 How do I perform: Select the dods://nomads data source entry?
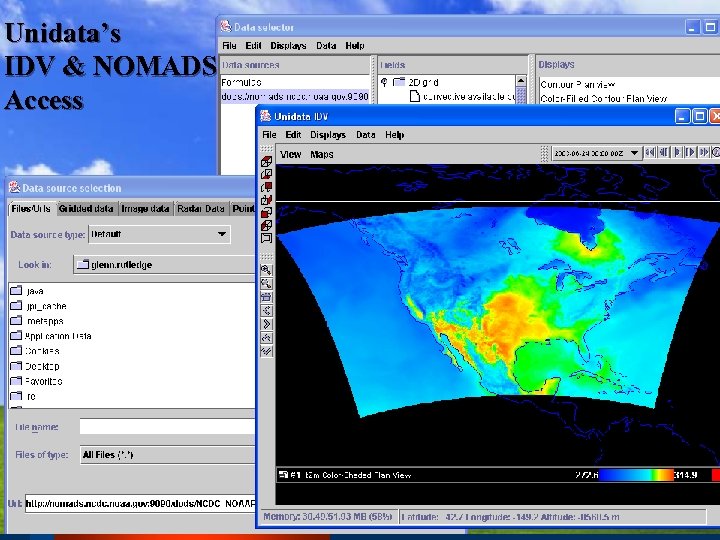[x=295, y=96]
